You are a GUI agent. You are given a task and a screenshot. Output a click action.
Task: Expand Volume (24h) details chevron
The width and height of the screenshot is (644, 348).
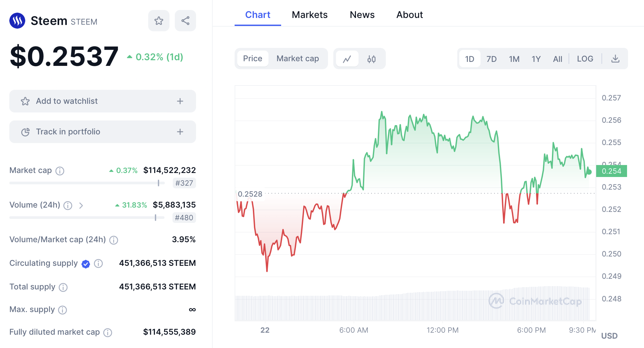tap(81, 206)
